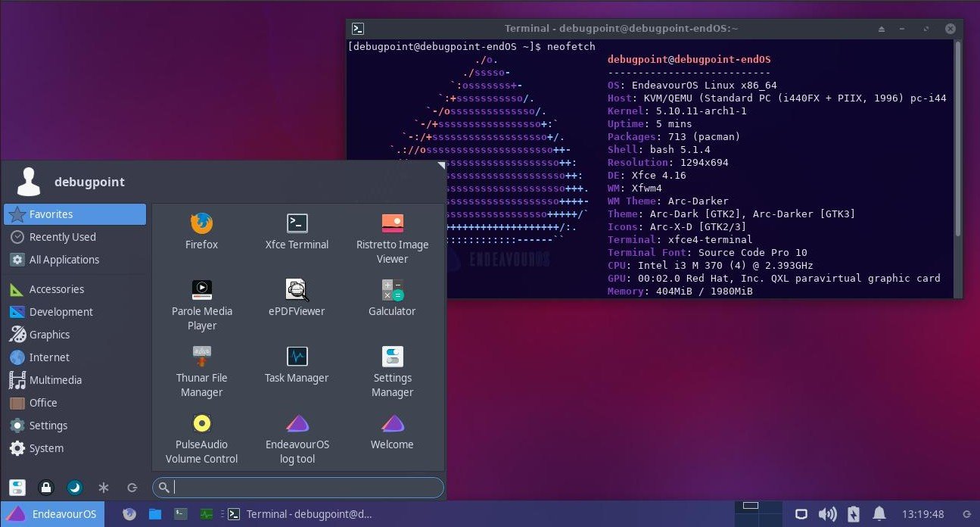Click the 'Packages: 713 (pacman)' line
The width and height of the screenshot is (980, 527).
[x=674, y=137]
